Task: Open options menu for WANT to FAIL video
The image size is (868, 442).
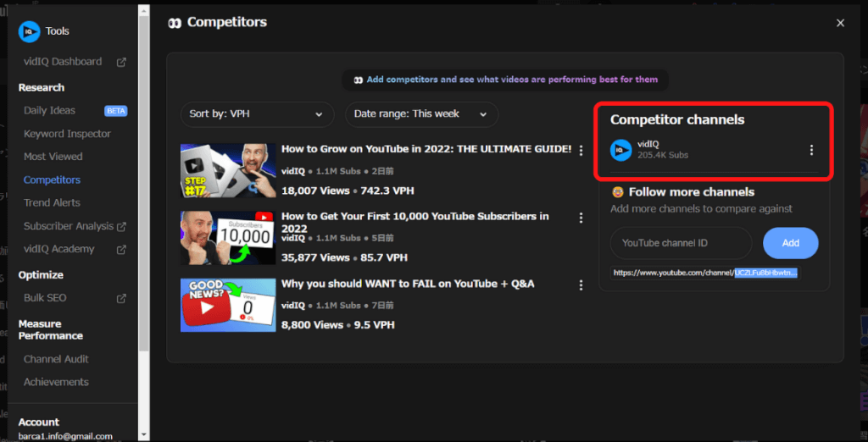Action: [x=581, y=285]
